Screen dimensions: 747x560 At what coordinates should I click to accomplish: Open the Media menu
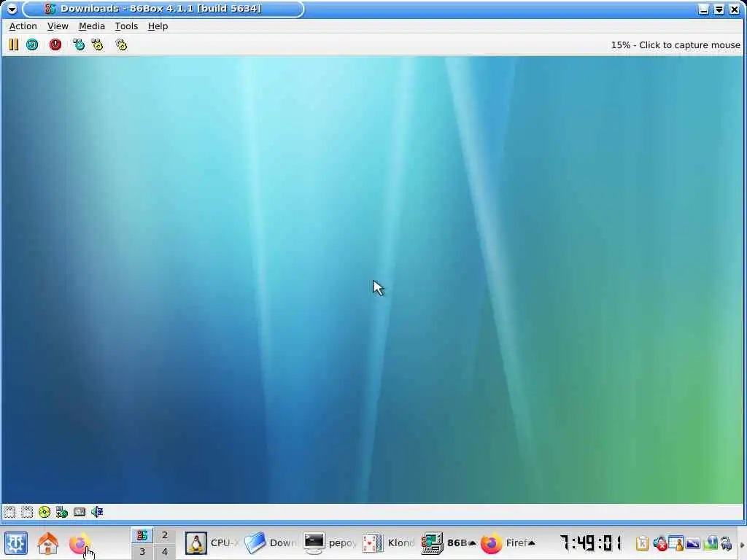91,26
